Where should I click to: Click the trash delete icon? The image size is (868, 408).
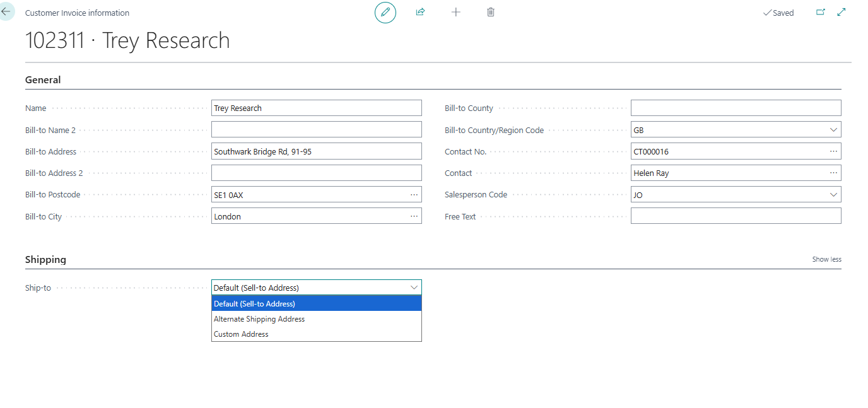click(491, 13)
